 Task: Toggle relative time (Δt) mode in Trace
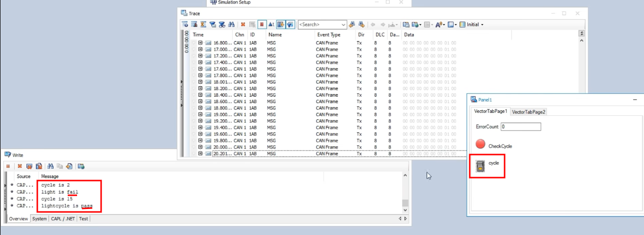tap(271, 24)
